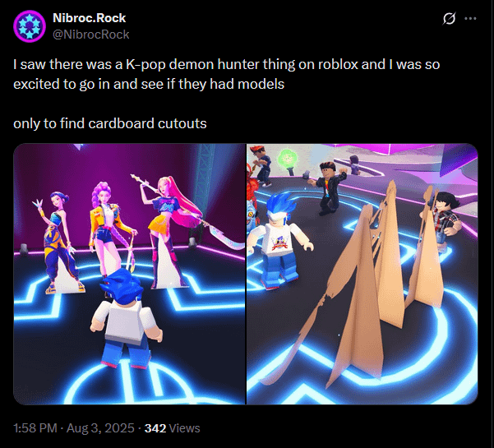
Task: Click the 342 Views counter
Action: tap(172, 428)
